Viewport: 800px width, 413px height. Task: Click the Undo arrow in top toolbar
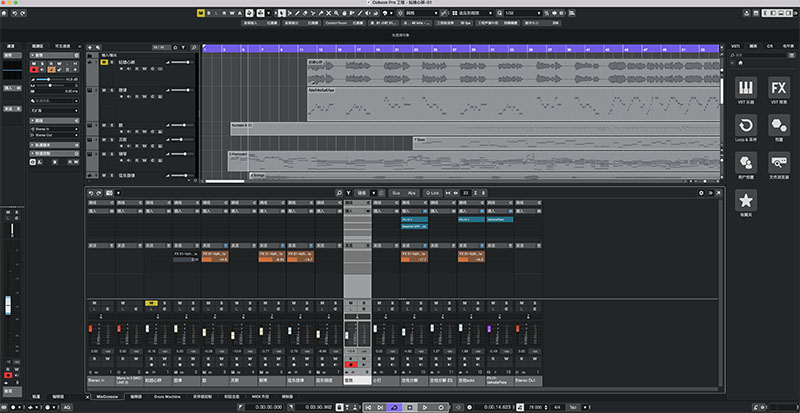click(x=14, y=13)
